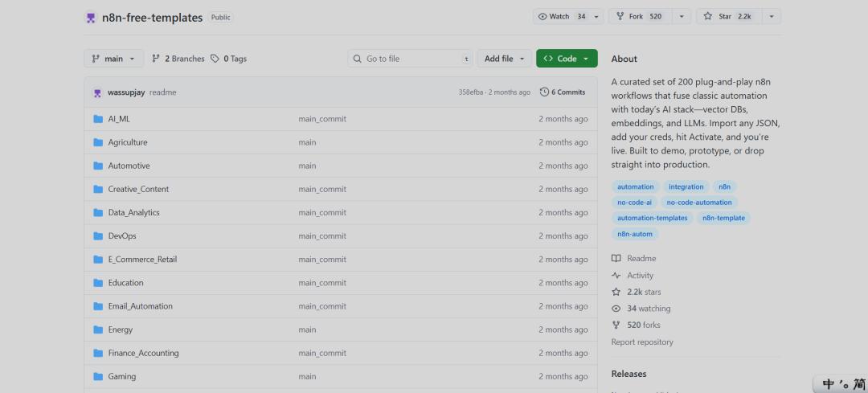Click the branch icon next to 2 Branches

tap(156, 59)
